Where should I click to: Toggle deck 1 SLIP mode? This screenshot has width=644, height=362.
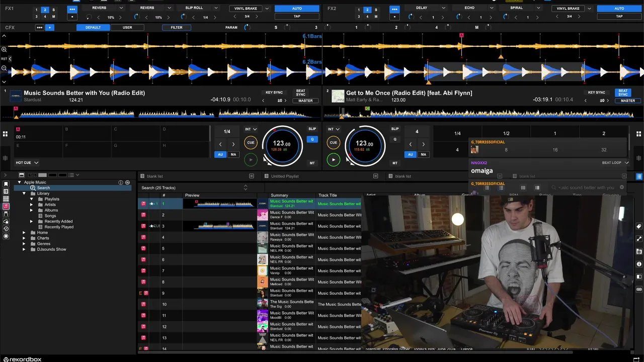pos(312,129)
